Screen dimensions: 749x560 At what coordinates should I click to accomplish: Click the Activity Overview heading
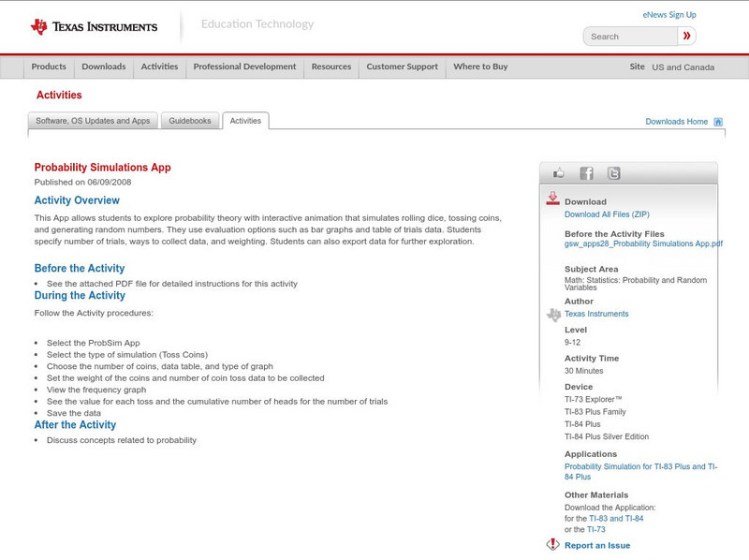77,200
